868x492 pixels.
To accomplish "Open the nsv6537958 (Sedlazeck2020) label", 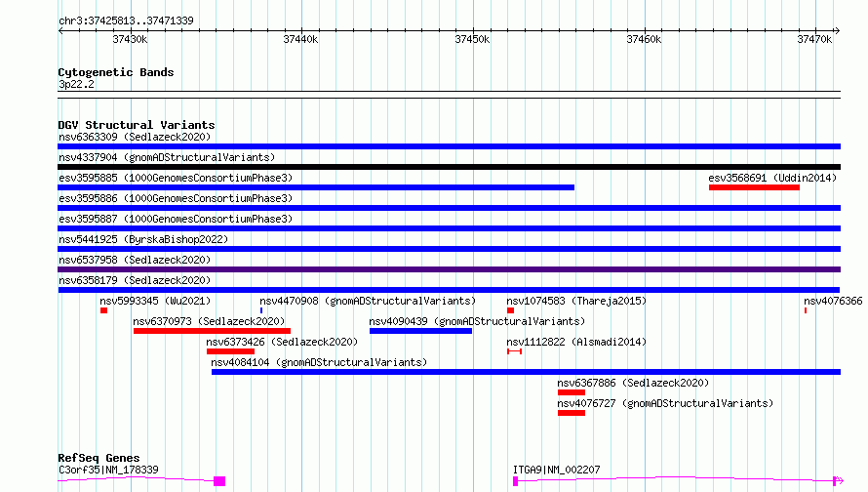I will tap(135, 260).
